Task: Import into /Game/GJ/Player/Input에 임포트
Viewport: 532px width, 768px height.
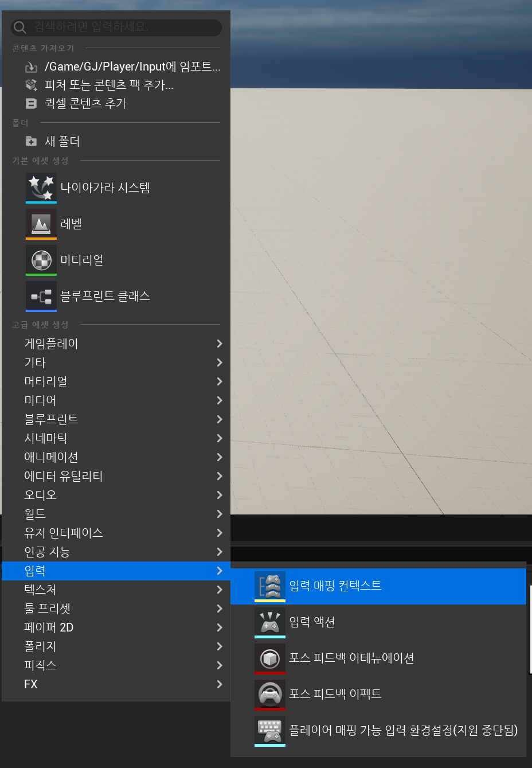Action: 132,67
